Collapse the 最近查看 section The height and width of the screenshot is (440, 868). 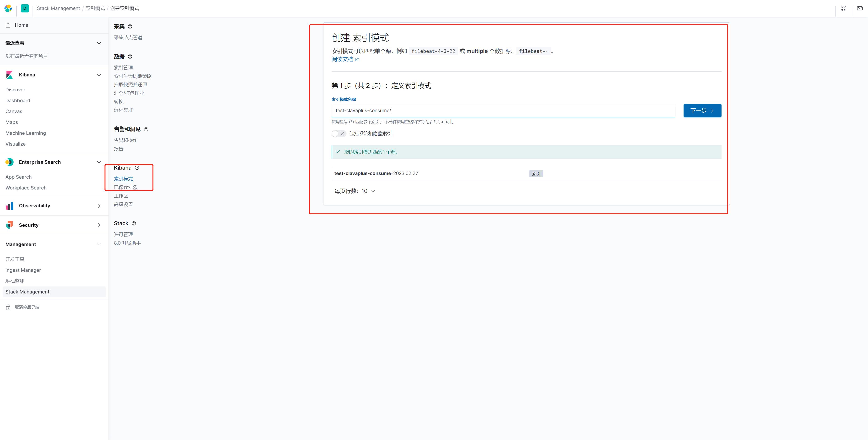pos(99,43)
